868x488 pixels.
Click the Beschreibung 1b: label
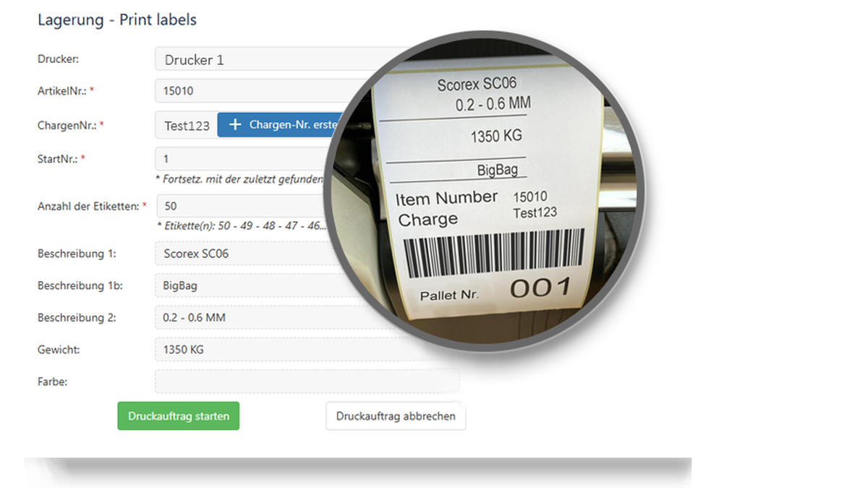point(80,286)
